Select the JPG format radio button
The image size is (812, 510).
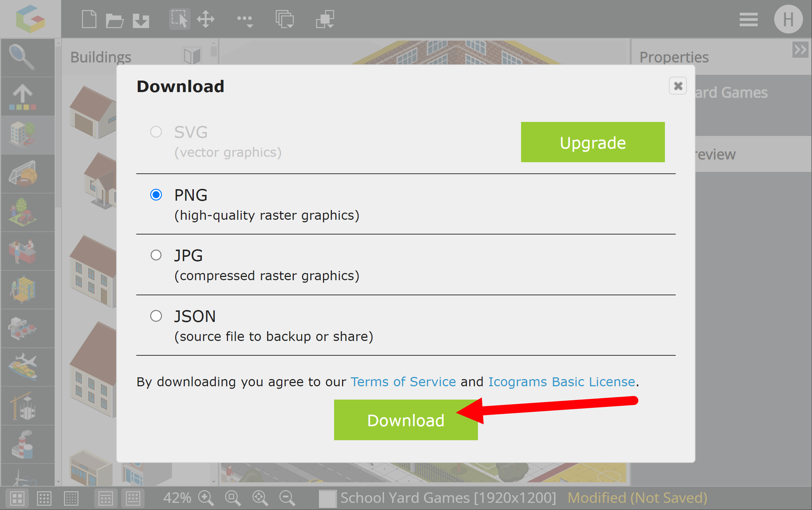click(156, 255)
